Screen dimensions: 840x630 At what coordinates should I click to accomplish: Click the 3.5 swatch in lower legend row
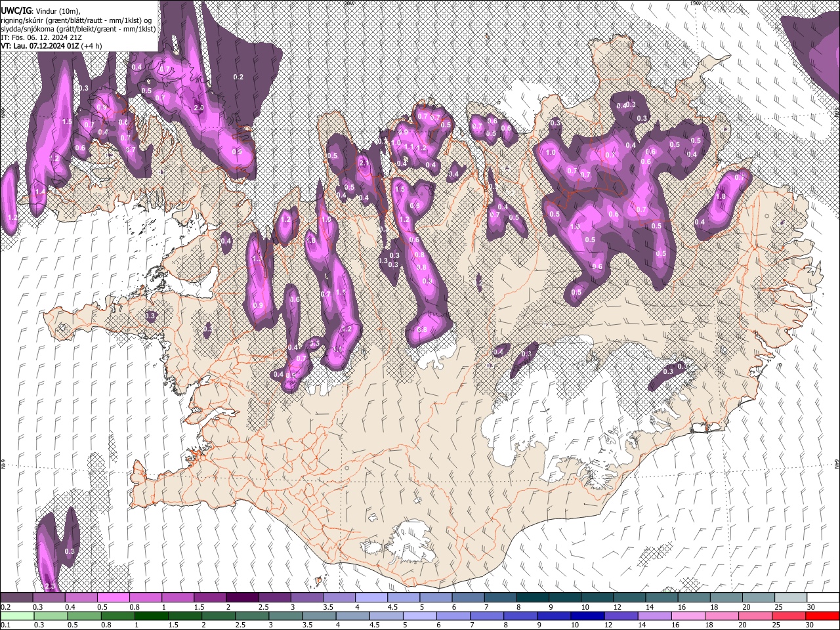[x=320, y=616]
